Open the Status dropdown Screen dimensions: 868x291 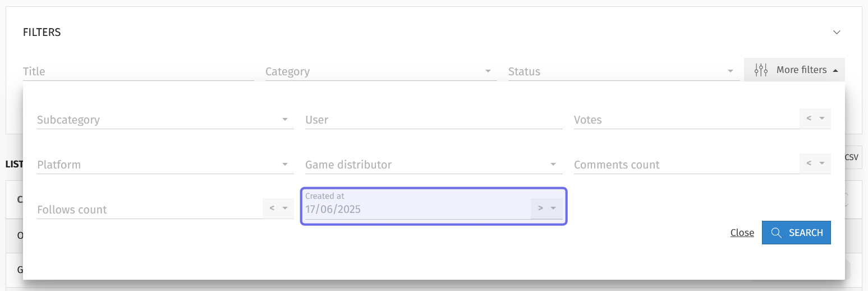(x=623, y=71)
